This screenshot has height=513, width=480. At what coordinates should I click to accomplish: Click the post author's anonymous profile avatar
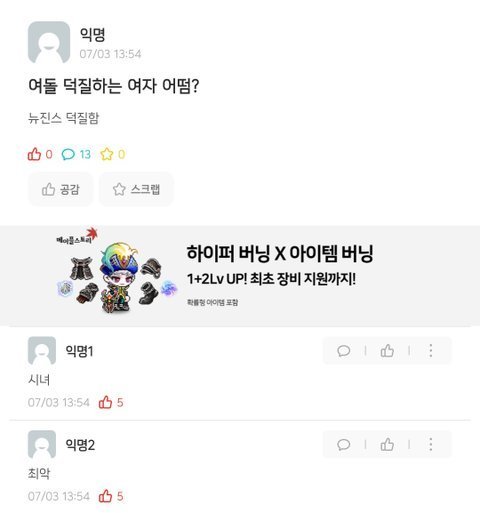click(49, 42)
